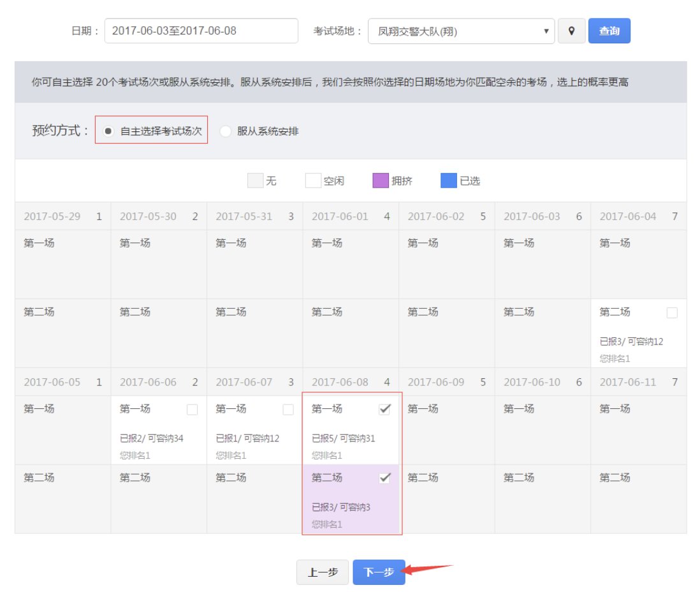This screenshot has height=592, width=700.
Task: Click the blue 已选 legend swatch
Action: 448,181
